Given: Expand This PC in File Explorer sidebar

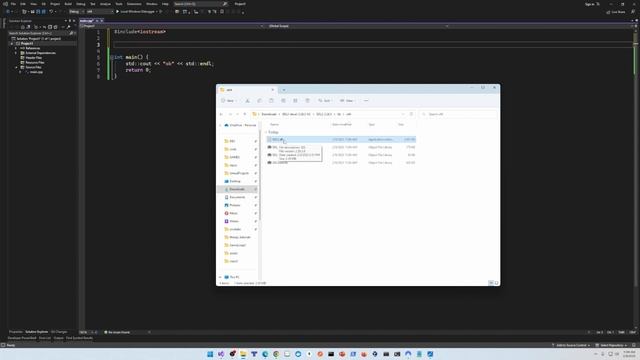Looking at the screenshot, I should click(x=220, y=277).
